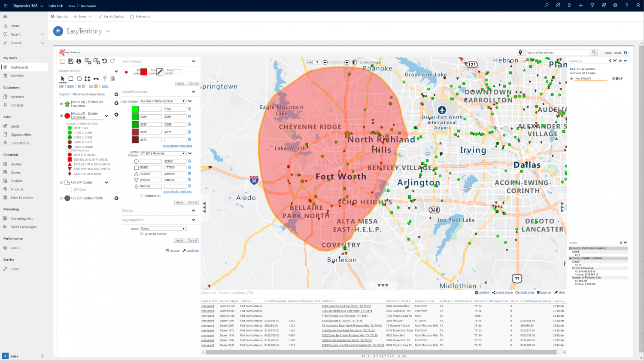The width and height of the screenshot is (644, 361).
Task: Click the undo arrow icon
Action: click(x=105, y=61)
